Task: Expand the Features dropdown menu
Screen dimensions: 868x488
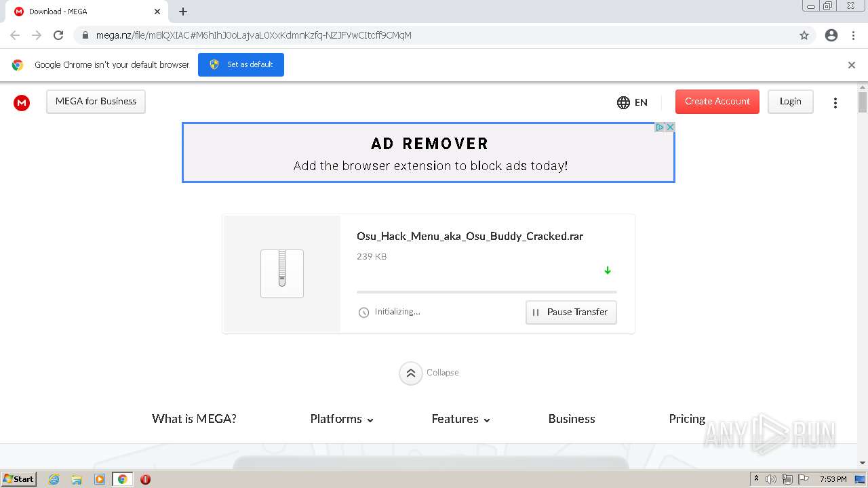Action: tap(460, 419)
